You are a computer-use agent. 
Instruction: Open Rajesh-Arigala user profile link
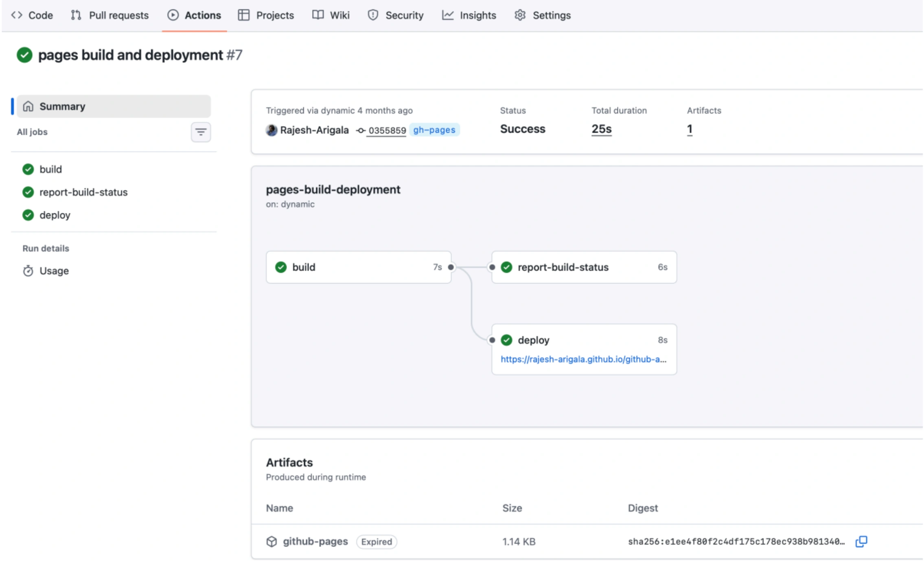pyautogui.click(x=314, y=130)
